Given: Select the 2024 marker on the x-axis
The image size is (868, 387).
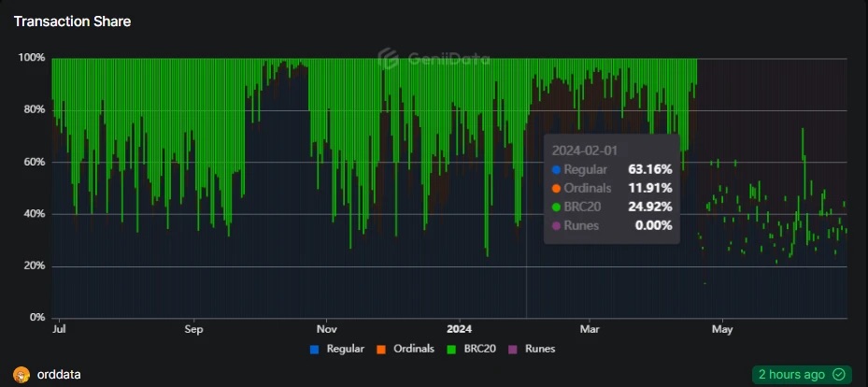Looking at the screenshot, I should tap(459, 329).
